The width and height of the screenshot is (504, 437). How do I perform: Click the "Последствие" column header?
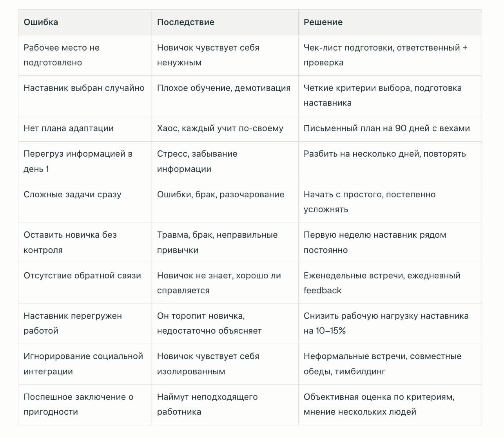186,22
